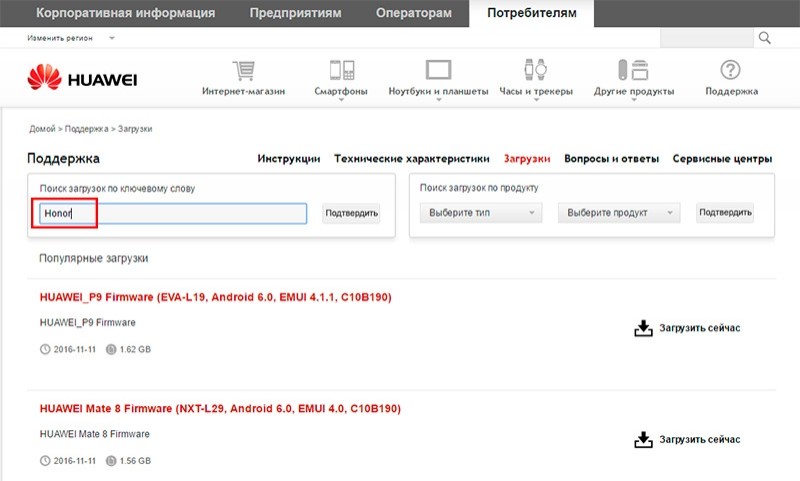
Task: Click the HUAWEI Mate 8 Firmware subtitle text
Action: (x=95, y=434)
